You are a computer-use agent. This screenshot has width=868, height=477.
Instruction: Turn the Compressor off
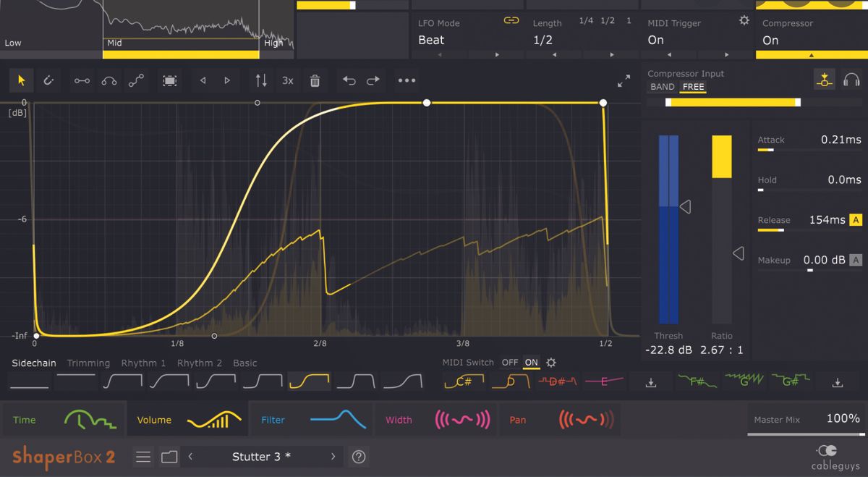770,40
